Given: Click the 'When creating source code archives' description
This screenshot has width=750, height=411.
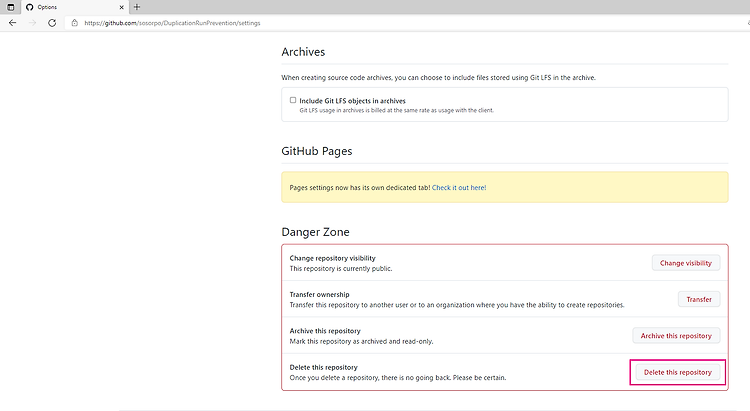Looking at the screenshot, I should [x=439, y=78].
